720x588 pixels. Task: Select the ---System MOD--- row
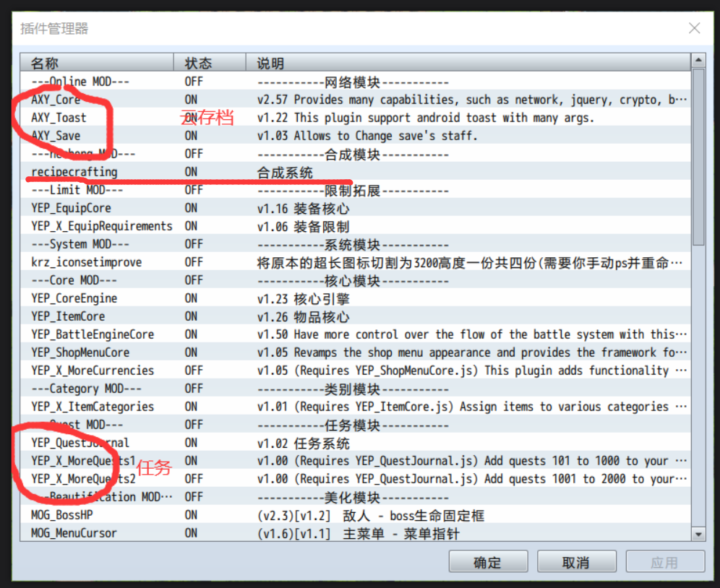pos(356,244)
